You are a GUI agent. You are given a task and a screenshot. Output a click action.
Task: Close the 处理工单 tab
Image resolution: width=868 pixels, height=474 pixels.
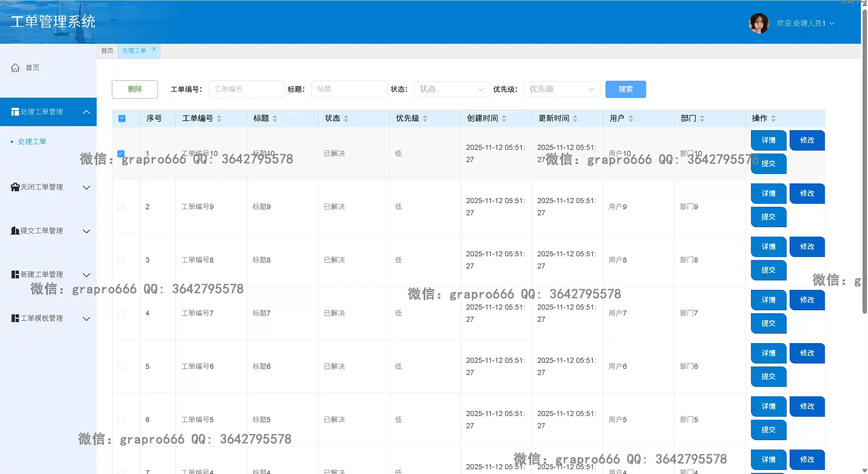[154, 48]
